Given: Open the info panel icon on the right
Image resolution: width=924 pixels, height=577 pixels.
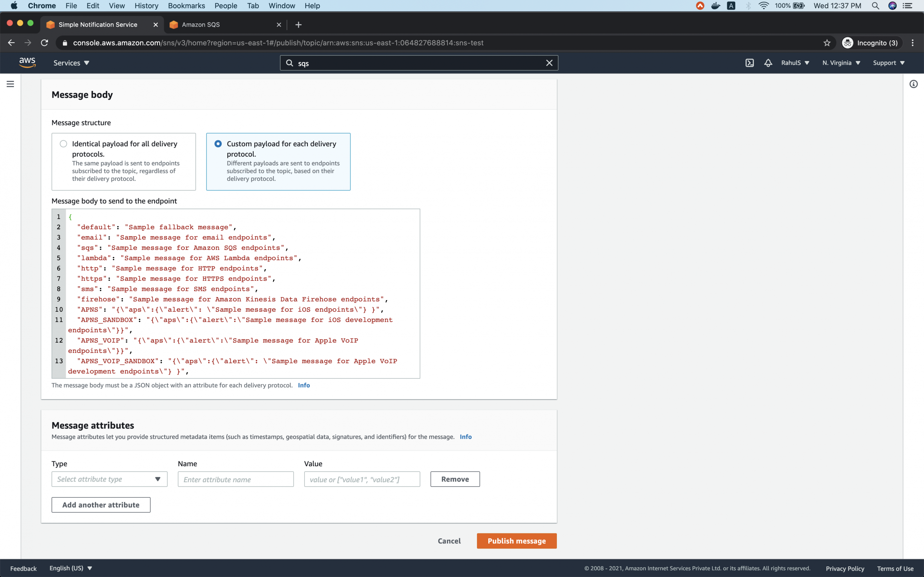Looking at the screenshot, I should pos(913,83).
